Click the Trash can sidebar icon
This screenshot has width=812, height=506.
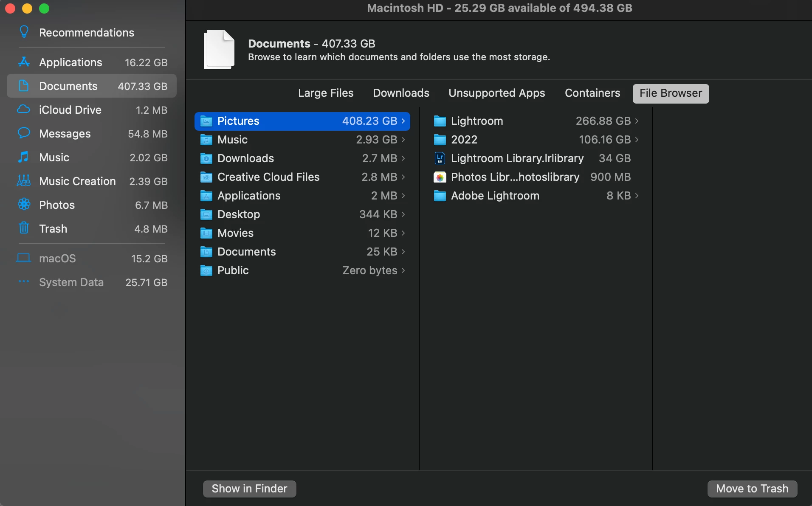point(24,228)
